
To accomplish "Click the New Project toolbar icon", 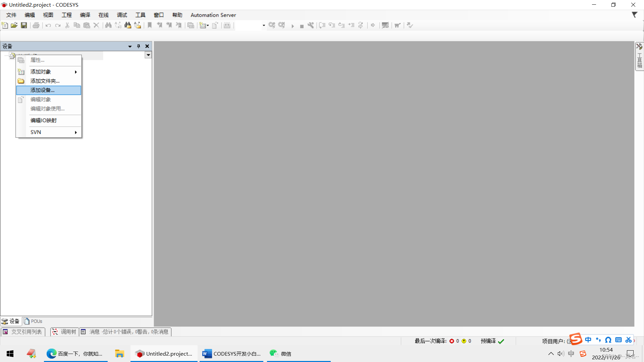I will tap(5, 25).
